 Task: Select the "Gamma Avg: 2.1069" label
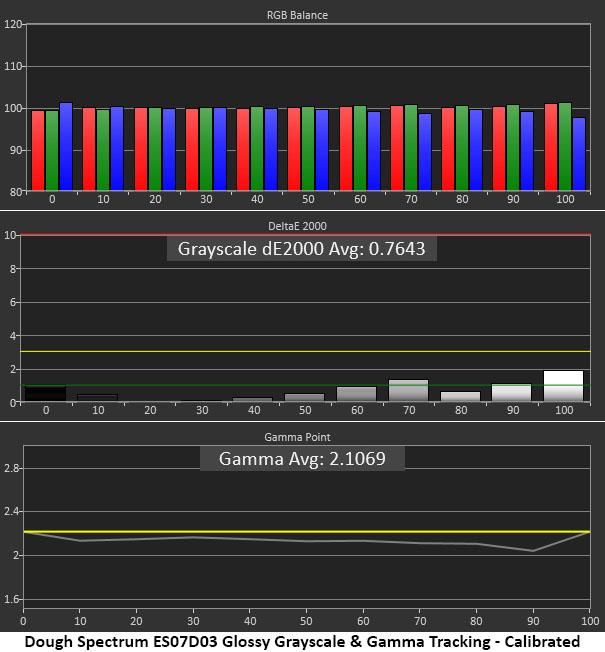[302, 459]
